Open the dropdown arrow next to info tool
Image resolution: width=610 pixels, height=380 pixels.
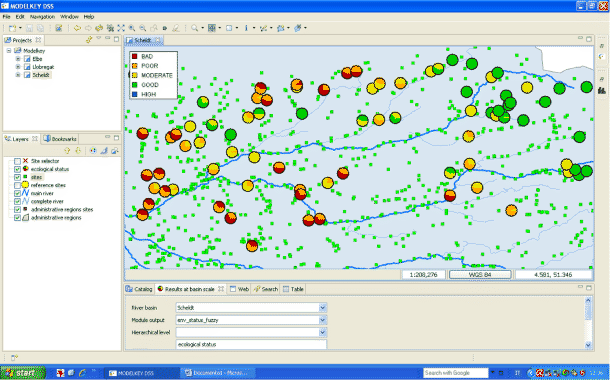254,28
